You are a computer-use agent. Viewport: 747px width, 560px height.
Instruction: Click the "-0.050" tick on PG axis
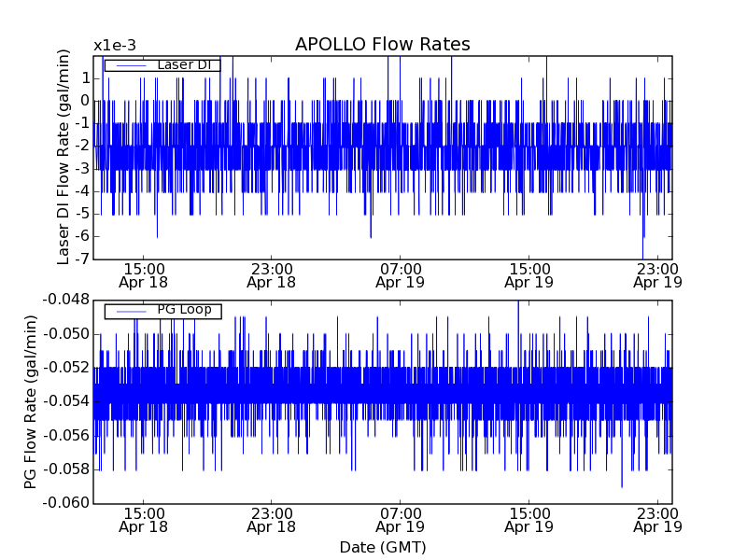tap(66, 334)
